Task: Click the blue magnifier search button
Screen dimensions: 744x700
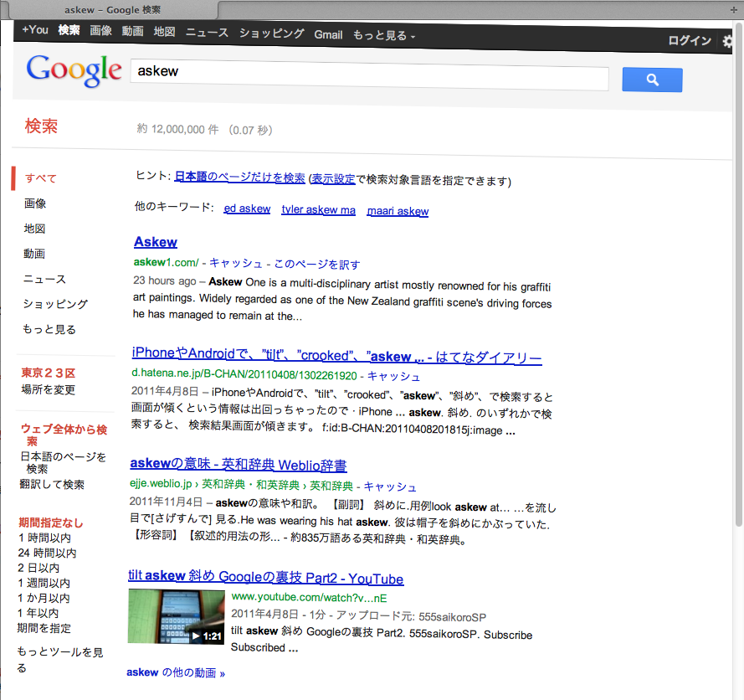Action: [x=652, y=80]
